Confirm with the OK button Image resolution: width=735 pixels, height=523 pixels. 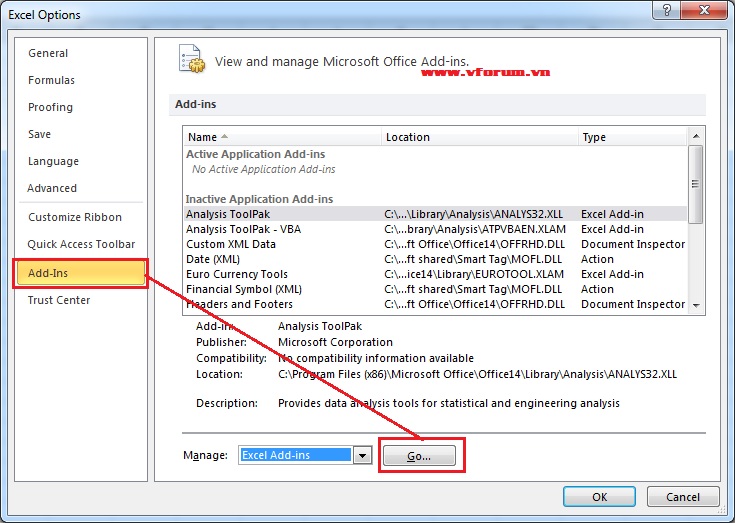pyautogui.click(x=599, y=497)
